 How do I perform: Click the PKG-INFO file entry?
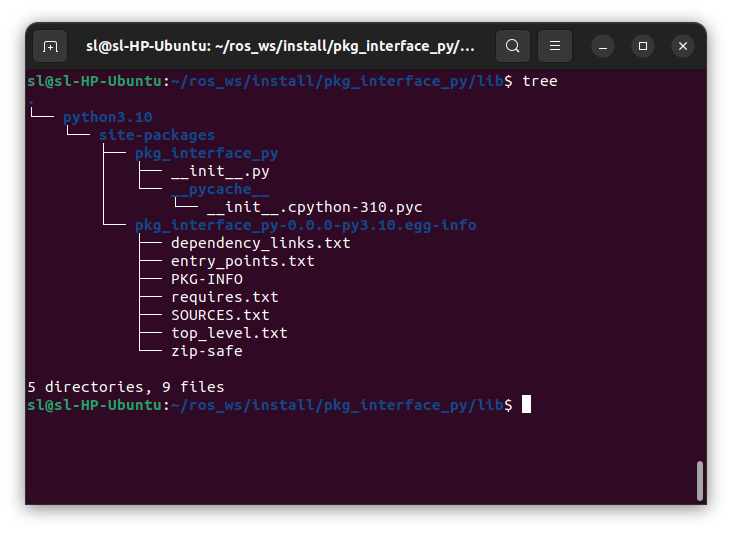(207, 279)
